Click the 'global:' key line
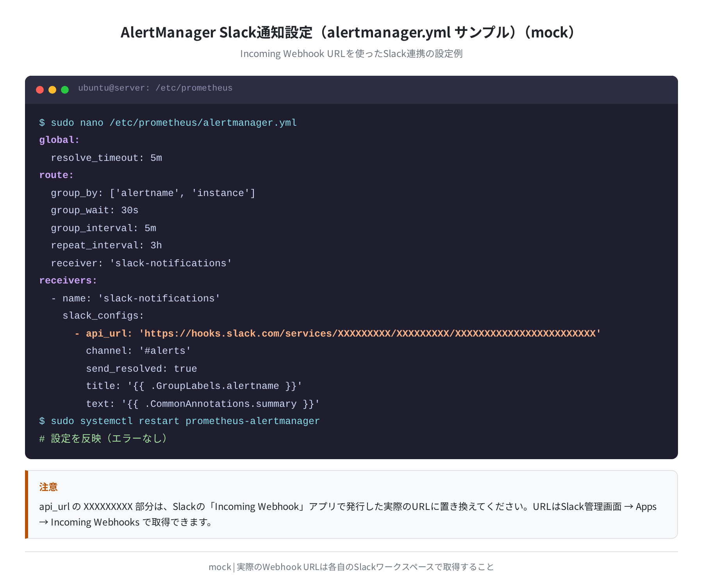703x588 pixels. point(59,140)
